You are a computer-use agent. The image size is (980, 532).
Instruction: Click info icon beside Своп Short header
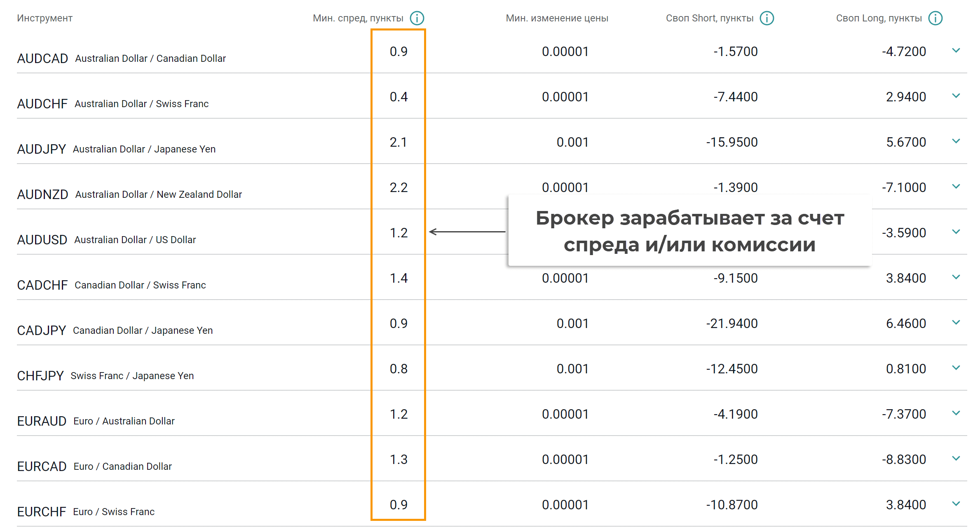[767, 18]
